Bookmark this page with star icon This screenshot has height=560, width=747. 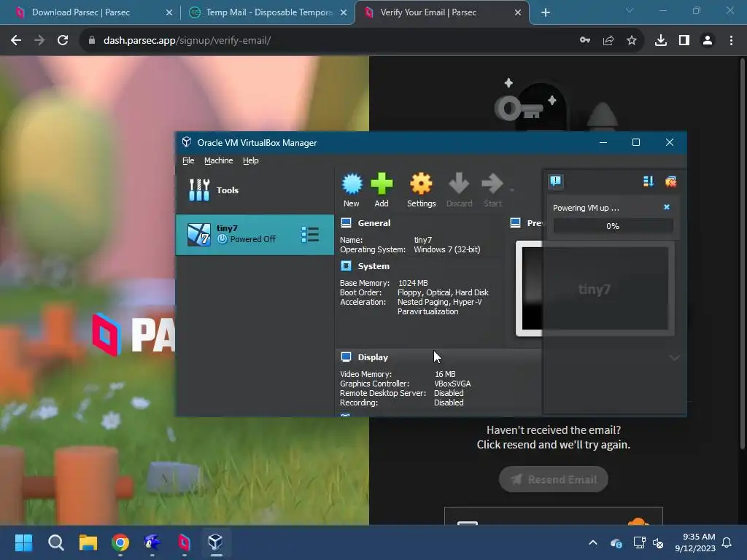632,41
